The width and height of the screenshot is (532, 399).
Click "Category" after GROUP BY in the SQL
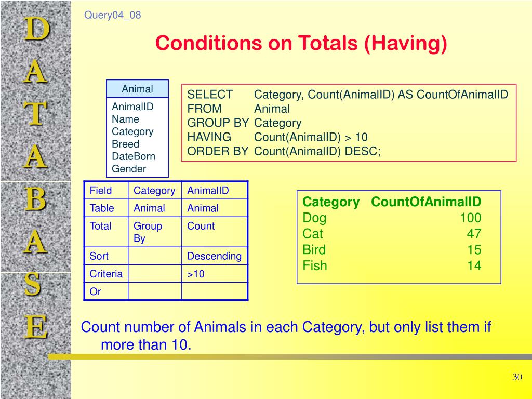coord(277,123)
